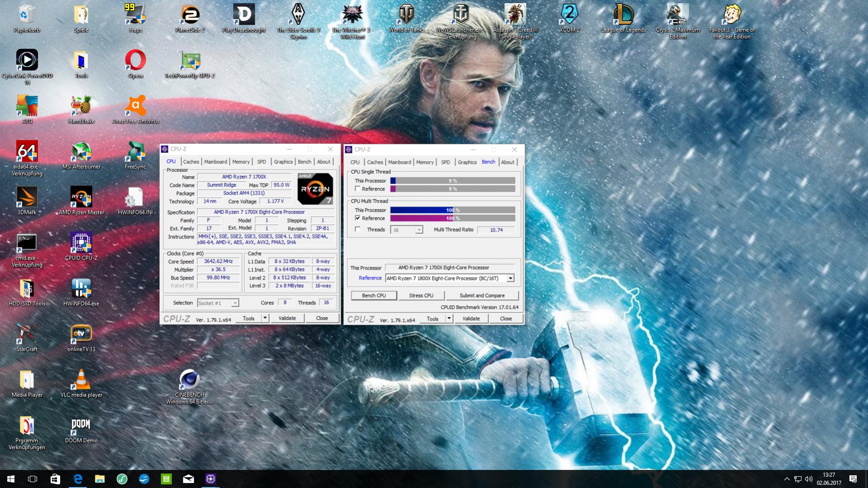Screen dimensions: 868x488
Task: Open the Play Dreadnought shortcut
Action: tap(244, 19)
